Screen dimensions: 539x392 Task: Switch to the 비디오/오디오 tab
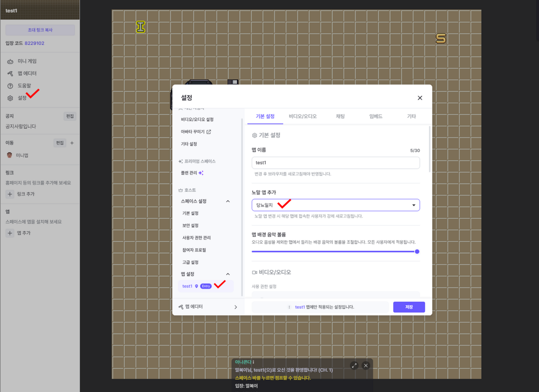point(303,116)
